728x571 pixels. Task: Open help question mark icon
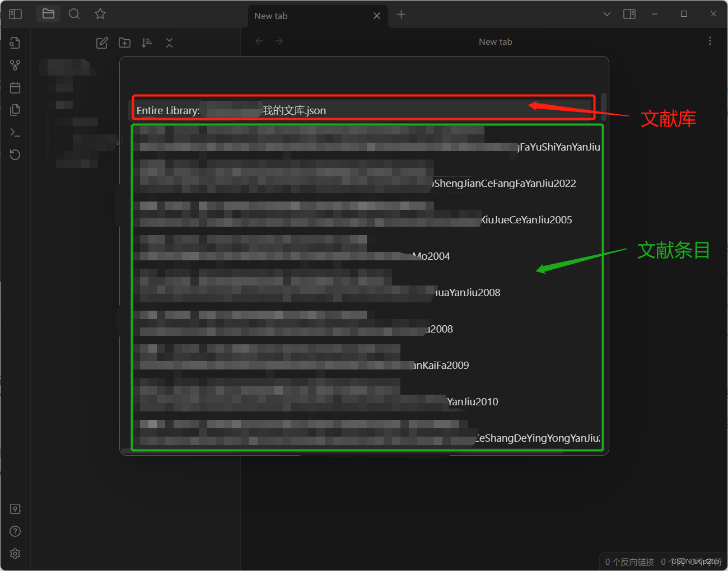pos(15,531)
